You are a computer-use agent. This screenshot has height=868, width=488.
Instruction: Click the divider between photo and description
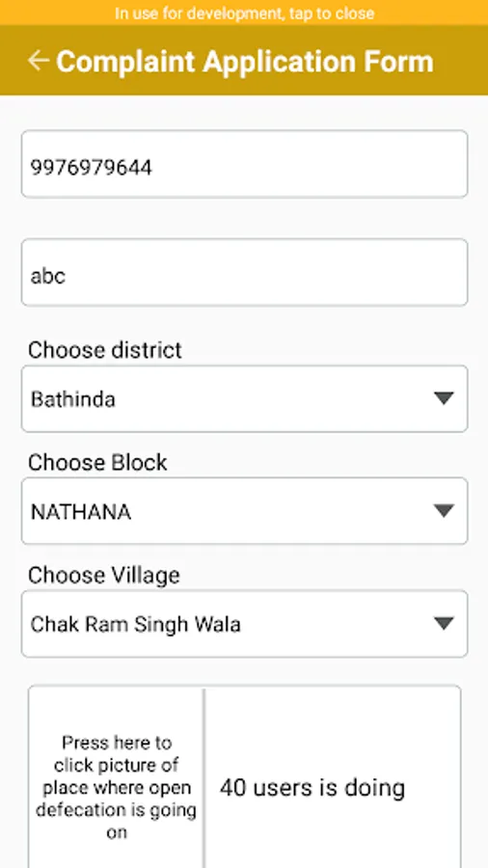click(x=203, y=777)
